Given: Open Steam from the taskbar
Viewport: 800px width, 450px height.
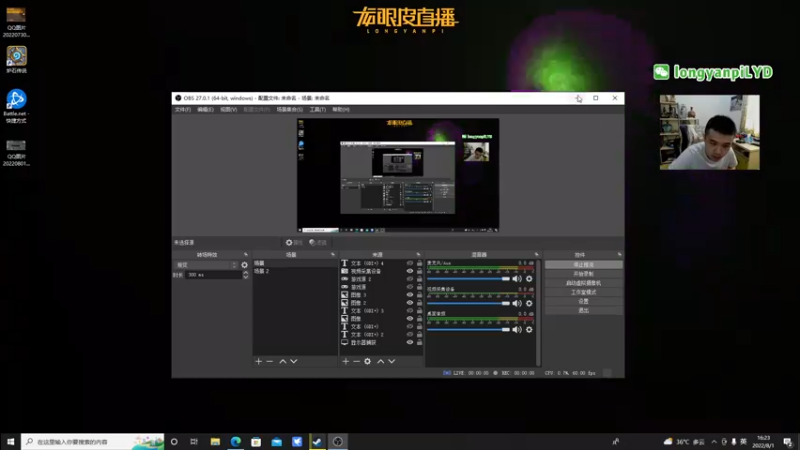Looking at the screenshot, I should (317, 442).
